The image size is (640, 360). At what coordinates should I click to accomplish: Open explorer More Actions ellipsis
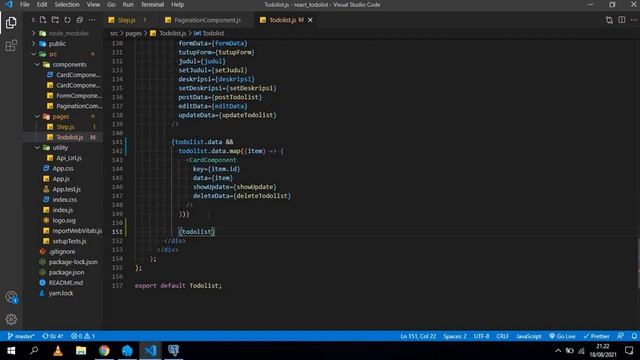pyautogui.click(x=92, y=20)
